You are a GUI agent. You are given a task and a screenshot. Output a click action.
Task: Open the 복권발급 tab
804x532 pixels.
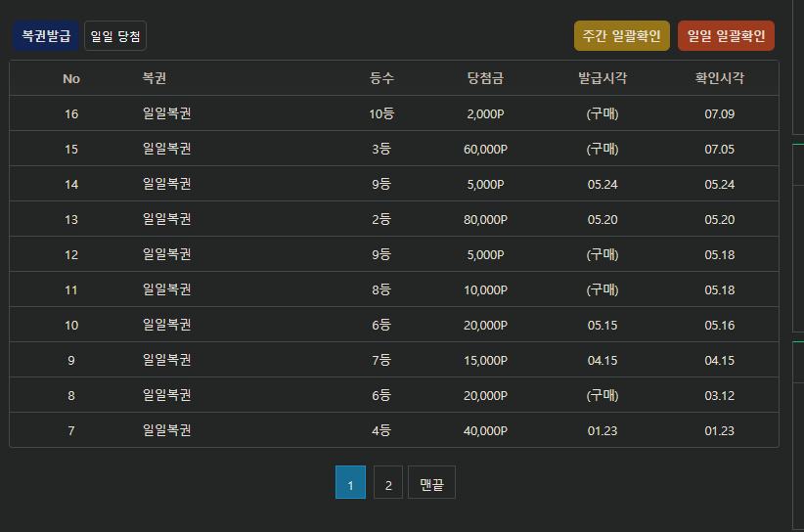[x=46, y=36]
